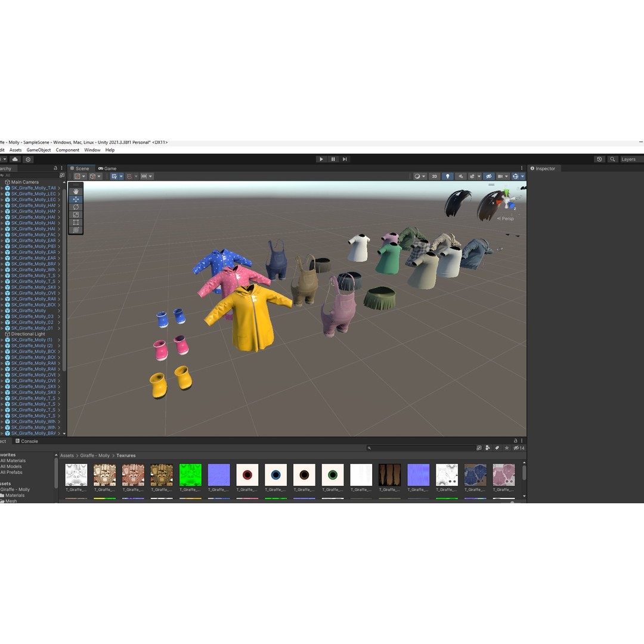The image size is (644, 644).
Task: Select the Rotate tool
Action: coord(76,207)
